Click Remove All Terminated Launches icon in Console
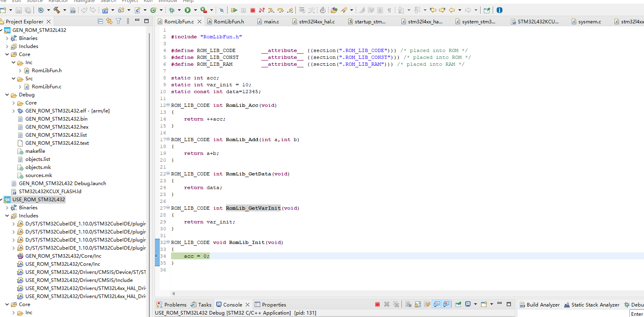 (396, 304)
